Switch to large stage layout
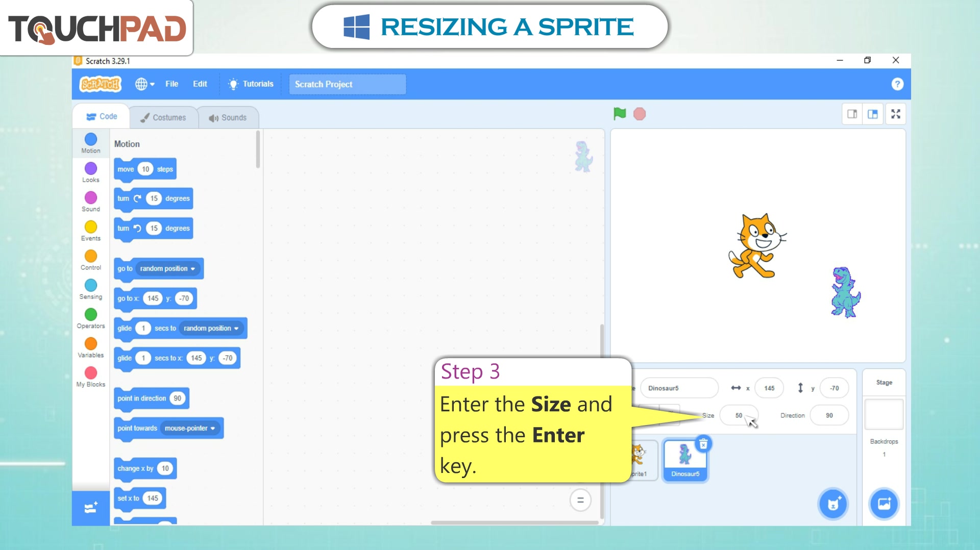 (x=873, y=114)
